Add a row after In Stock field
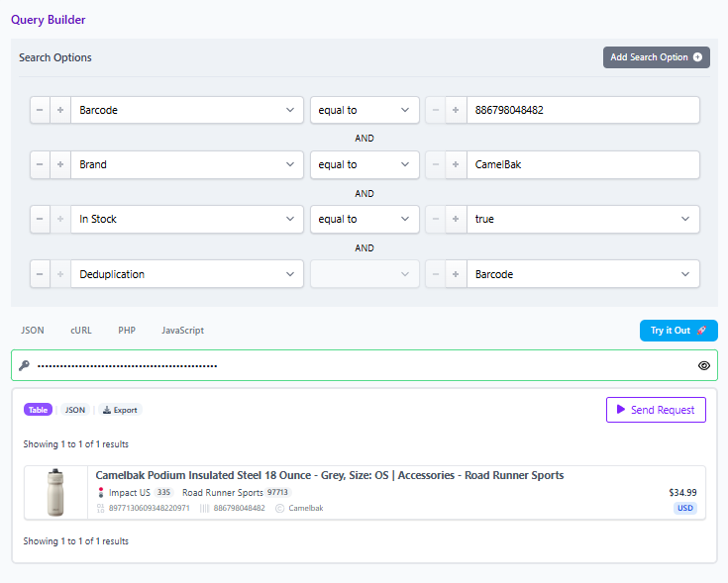The width and height of the screenshot is (728, 583). pyautogui.click(x=60, y=219)
